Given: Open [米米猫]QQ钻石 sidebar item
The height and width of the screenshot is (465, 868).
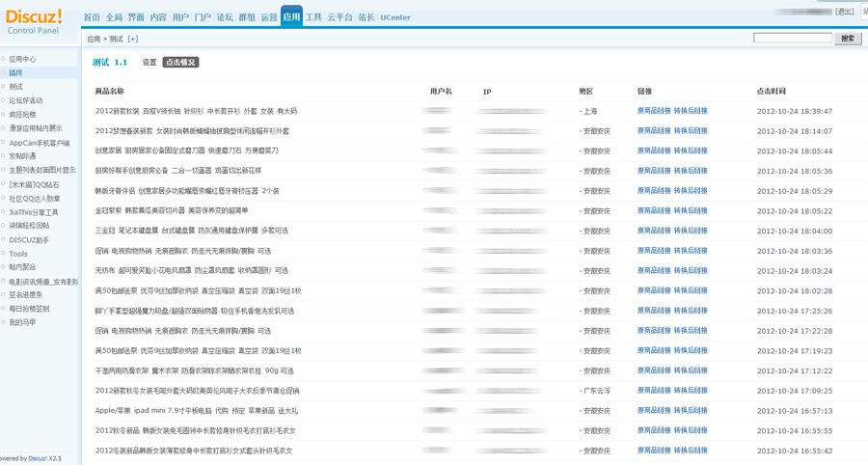Looking at the screenshot, I should pos(34,184).
